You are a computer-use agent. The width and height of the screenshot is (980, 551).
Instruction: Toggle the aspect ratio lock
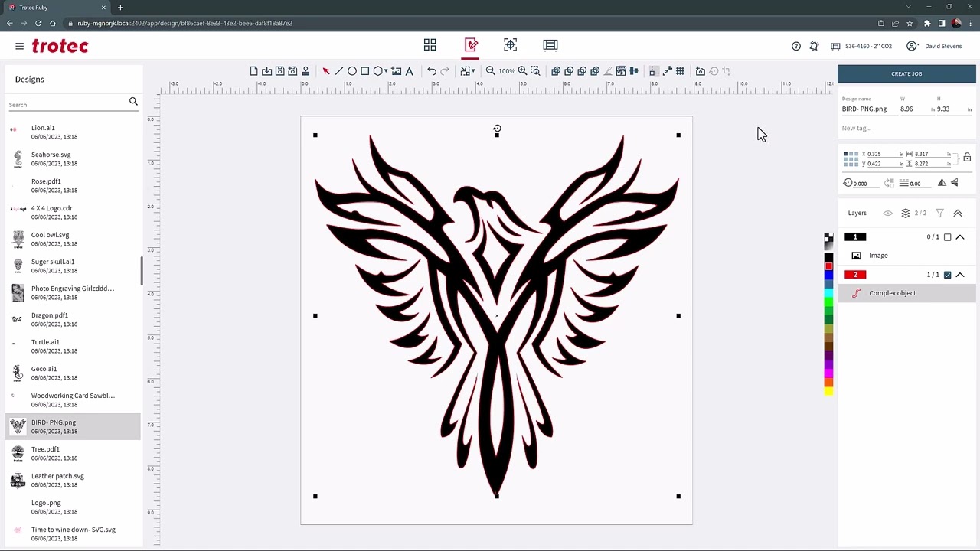click(x=967, y=158)
